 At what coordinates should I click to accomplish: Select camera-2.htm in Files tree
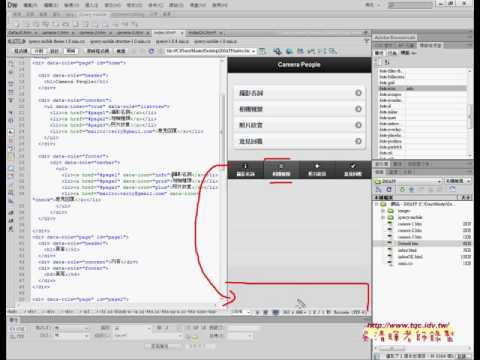click(x=410, y=230)
